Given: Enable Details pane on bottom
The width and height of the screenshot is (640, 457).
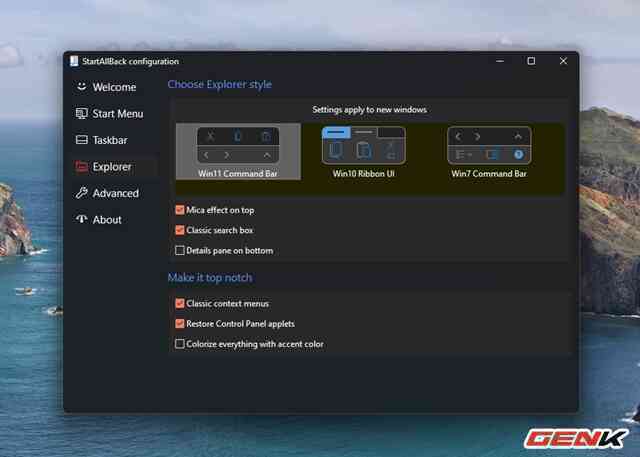Looking at the screenshot, I should [x=180, y=250].
